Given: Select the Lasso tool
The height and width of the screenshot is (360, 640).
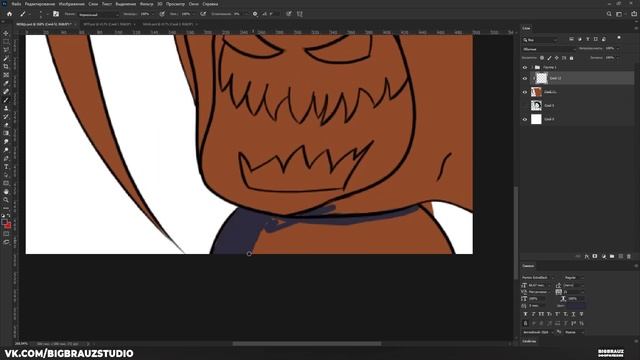Looking at the screenshot, I should tap(6, 50).
